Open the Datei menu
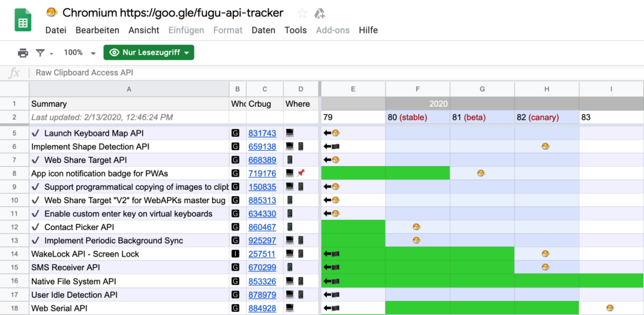The image size is (644, 315). [x=56, y=30]
